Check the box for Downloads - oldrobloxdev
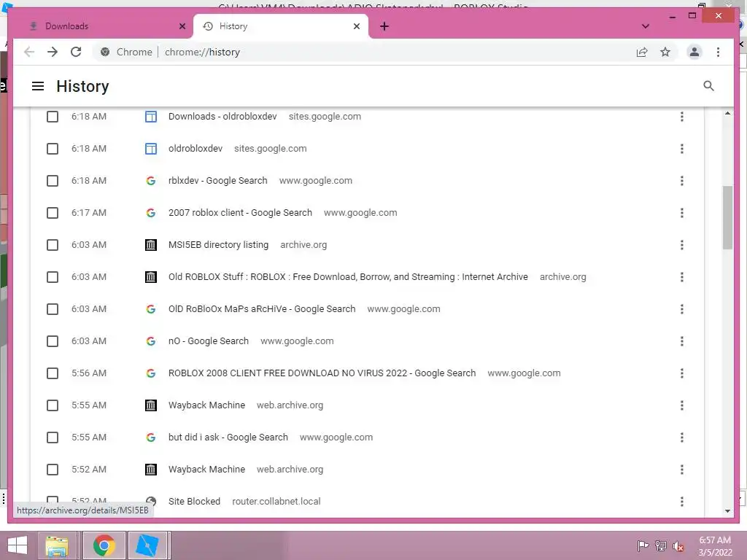This screenshot has width=747, height=560. [x=53, y=117]
